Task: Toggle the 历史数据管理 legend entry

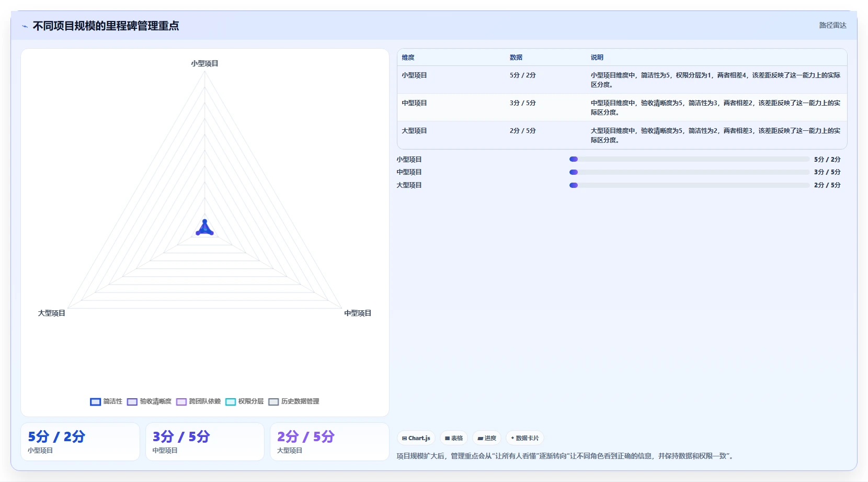Action: click(x=293, y=401)
